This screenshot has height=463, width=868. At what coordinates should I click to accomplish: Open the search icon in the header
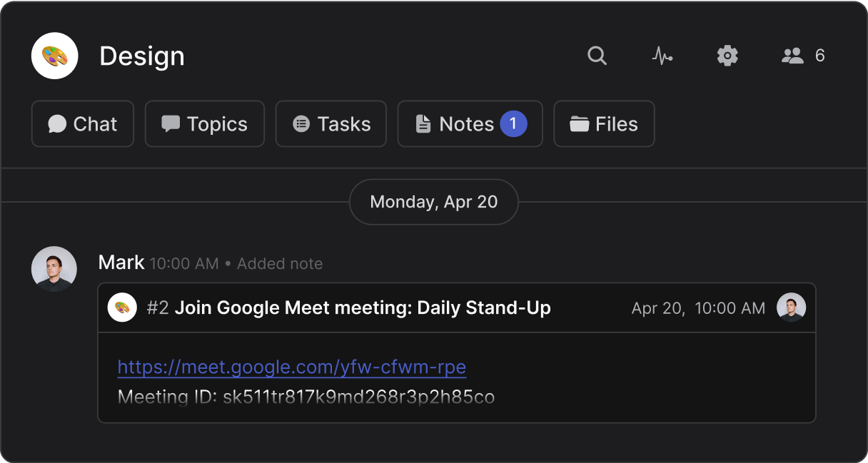[x=597, y=56]
